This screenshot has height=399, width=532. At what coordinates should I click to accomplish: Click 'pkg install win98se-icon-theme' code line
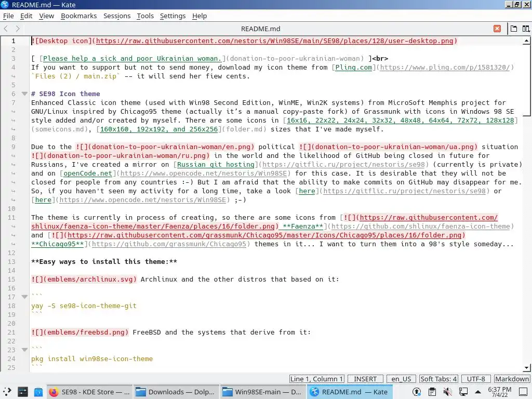[x=92, y=358]
